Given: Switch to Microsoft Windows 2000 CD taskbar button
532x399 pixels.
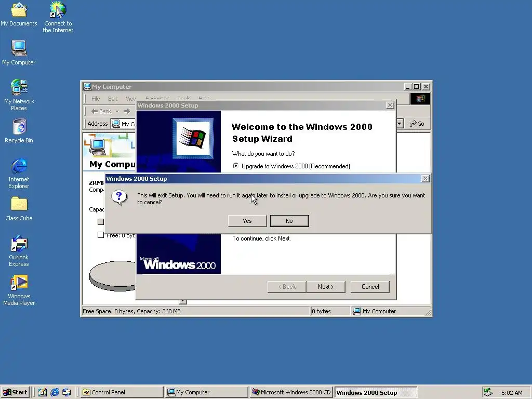Looking at the screenshot, I should pyautogui.click(x=291, y=392).
